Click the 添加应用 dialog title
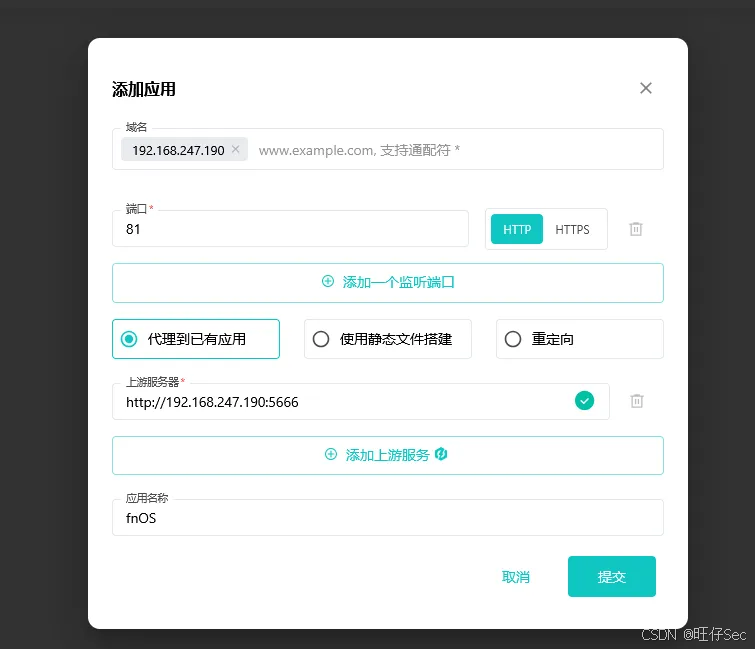 pyautogui.click(x=143, y=90)
